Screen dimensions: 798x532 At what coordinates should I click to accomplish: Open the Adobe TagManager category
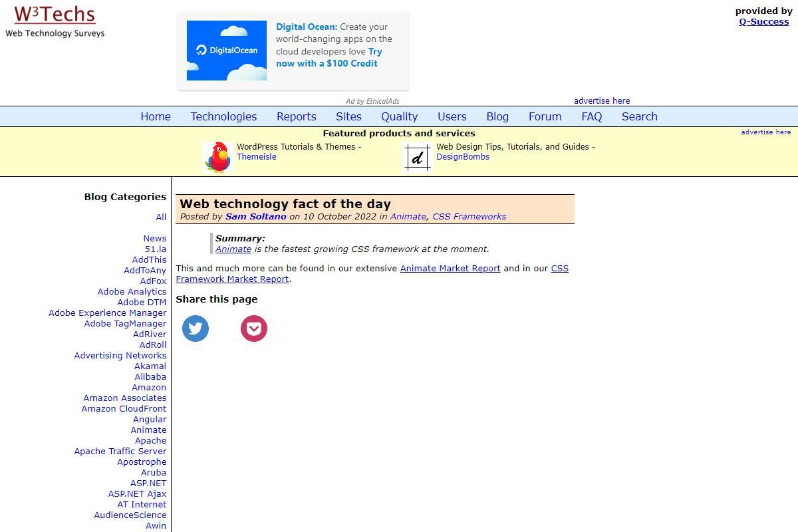tap(126, 323)
